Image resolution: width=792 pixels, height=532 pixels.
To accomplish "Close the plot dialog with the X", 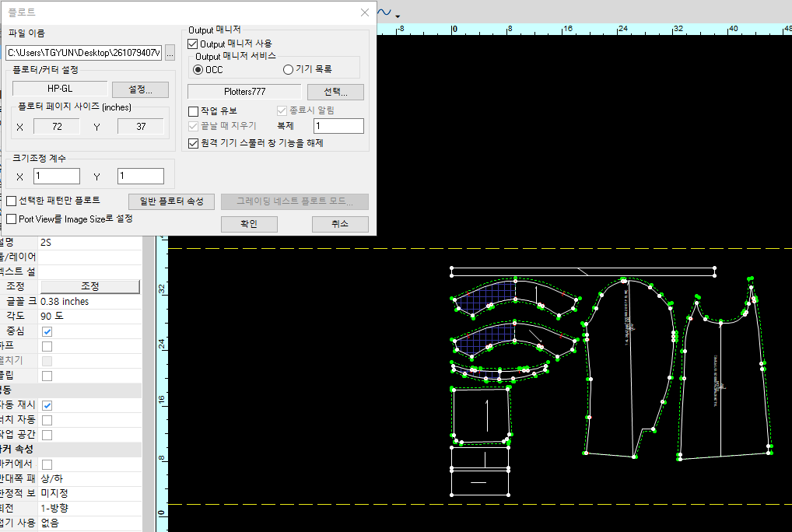I will [365, 12].
